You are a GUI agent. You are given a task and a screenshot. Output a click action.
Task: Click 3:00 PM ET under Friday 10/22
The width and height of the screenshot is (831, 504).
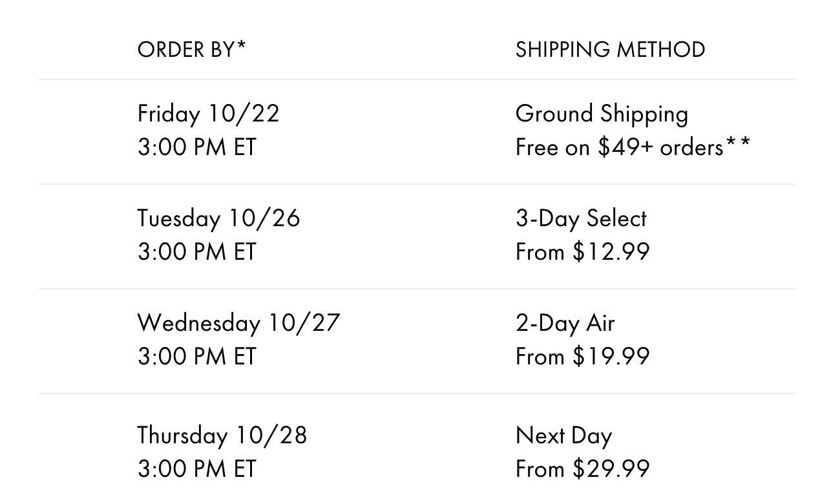click(x=196, y=147)
